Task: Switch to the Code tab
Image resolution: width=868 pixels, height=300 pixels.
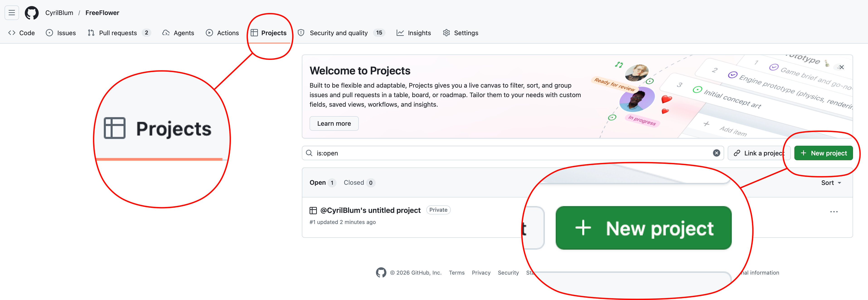Action: click(22, 33)
